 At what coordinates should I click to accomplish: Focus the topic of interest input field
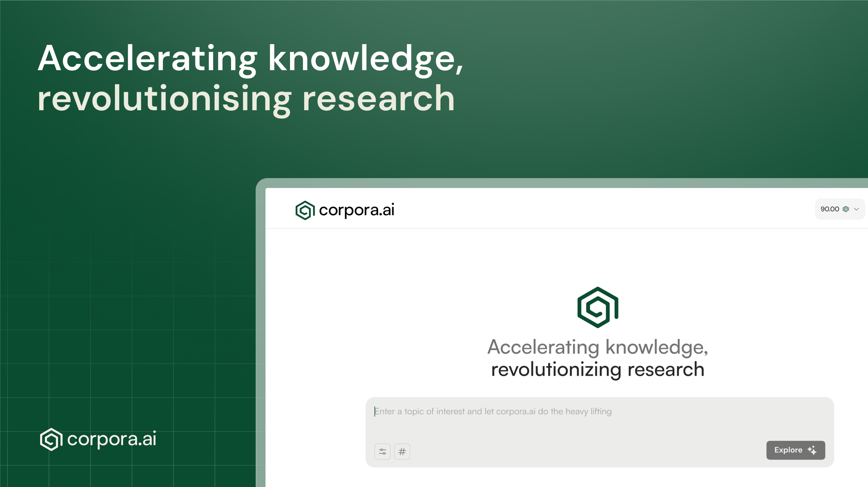point(493,411)
